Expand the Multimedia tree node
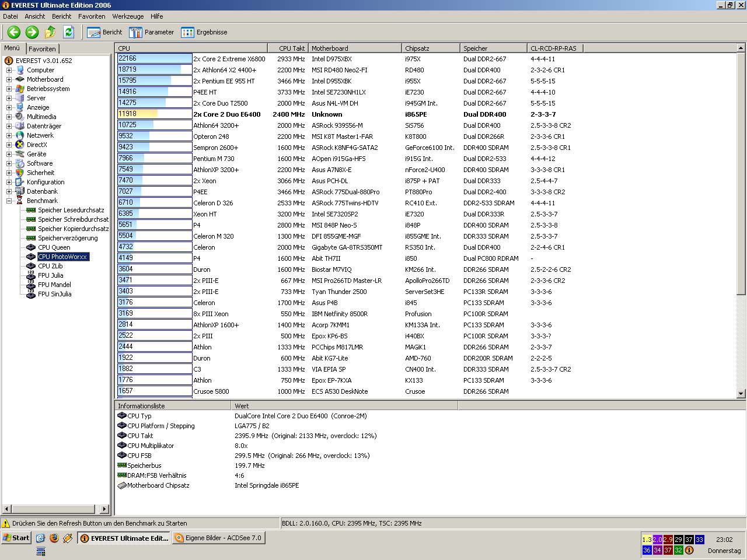This screenshot has width=747, height=560. pos(9,117)
